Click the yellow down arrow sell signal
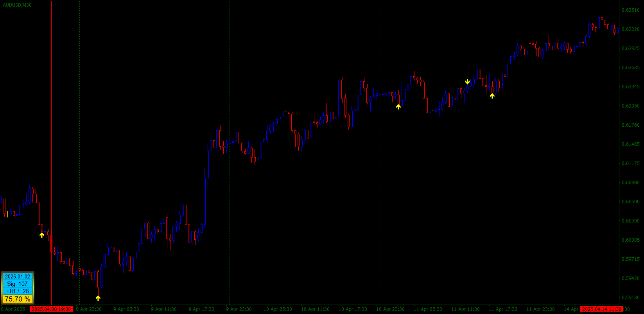The width and height of the screenshot is (644, 314). (467, 82)
